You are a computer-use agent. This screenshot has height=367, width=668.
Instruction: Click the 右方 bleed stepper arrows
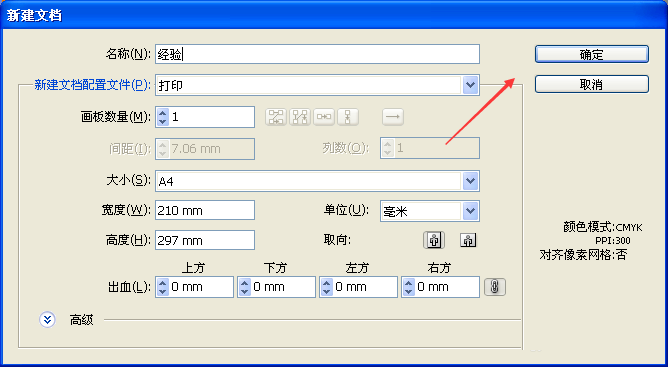[409, 287]
